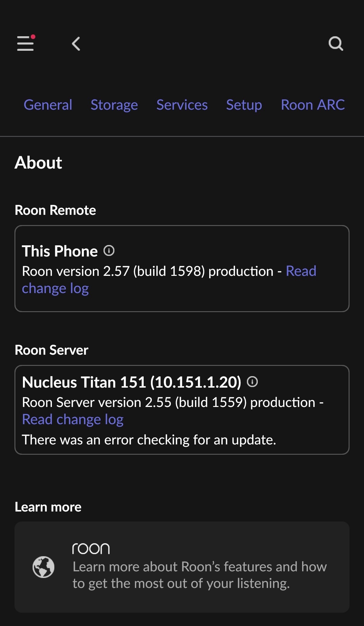Open the Roon ARC tab
Screen dimensions: 364x626
[313, 105]
